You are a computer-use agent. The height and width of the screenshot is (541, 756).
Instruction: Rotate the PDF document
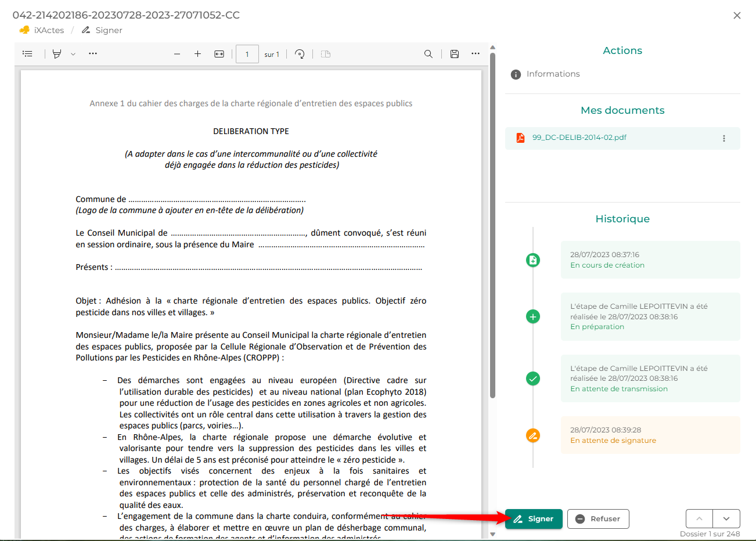coord(300,54)
